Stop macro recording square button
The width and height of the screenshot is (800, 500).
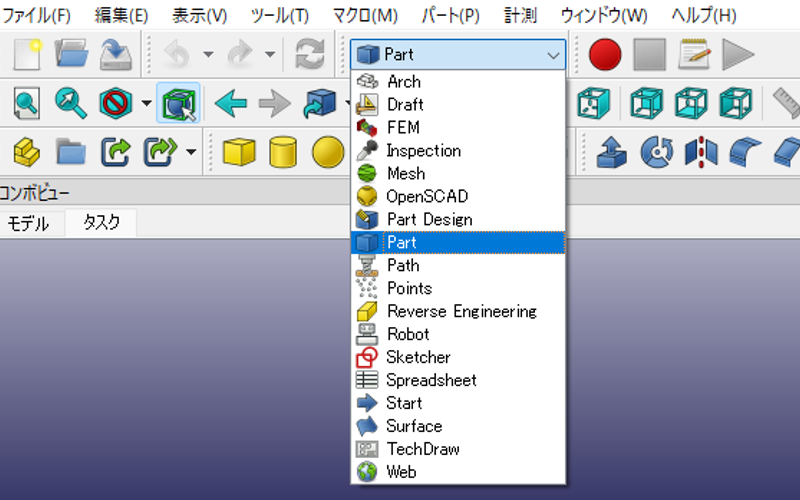coord(649,54)
